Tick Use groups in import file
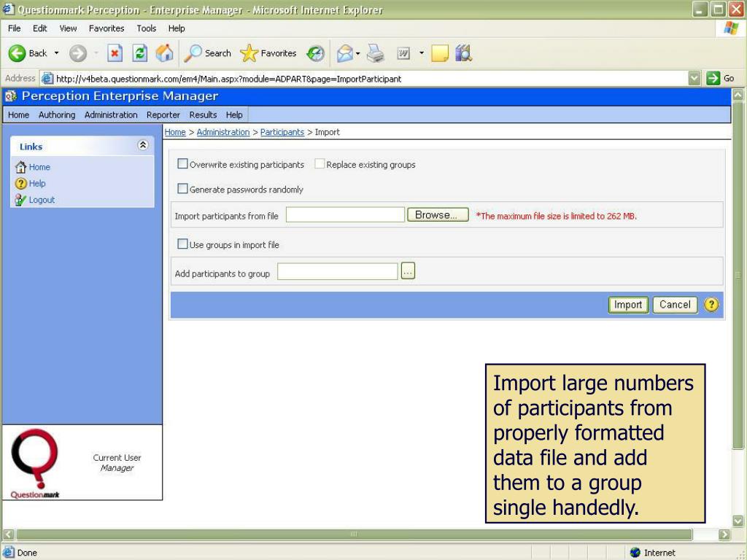Image resolution: width=747 pixels, height=560 pixels. (x=182, y=244)
